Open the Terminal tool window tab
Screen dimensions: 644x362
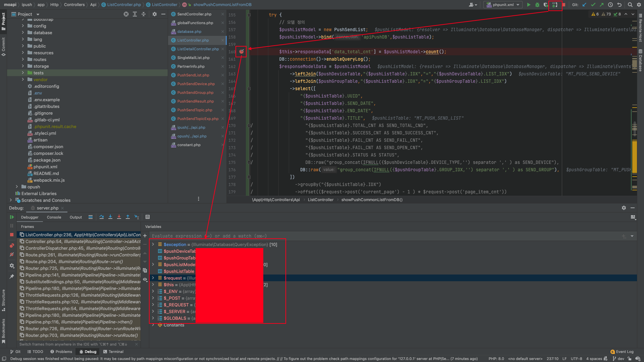click(113, 352)
